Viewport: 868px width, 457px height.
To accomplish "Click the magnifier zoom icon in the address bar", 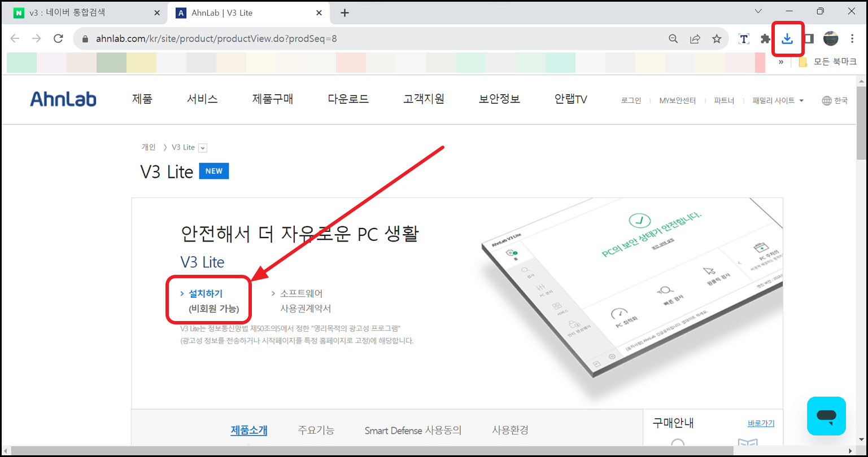I will coord(673,38).
